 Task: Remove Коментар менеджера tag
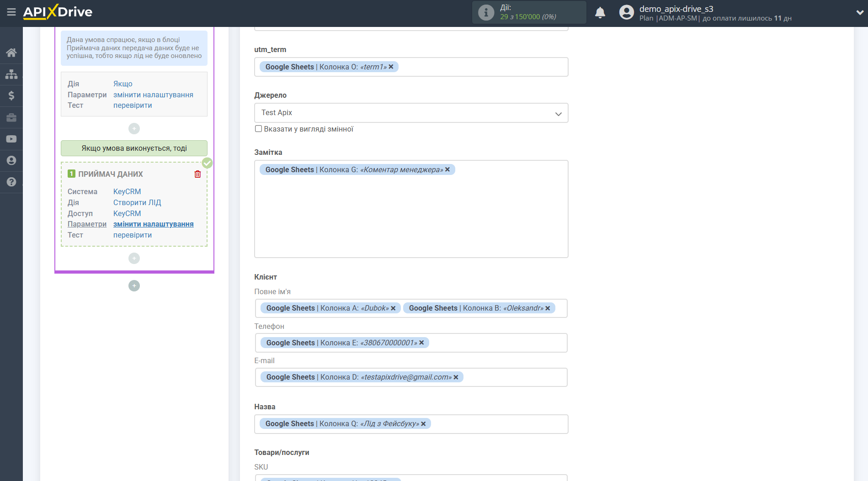point(447,169)
